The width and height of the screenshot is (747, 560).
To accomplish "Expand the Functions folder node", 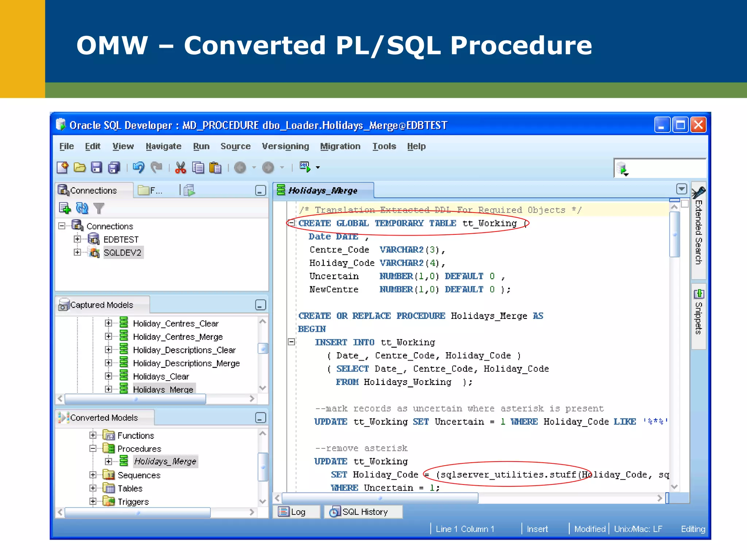I will [x=93, y=435].
